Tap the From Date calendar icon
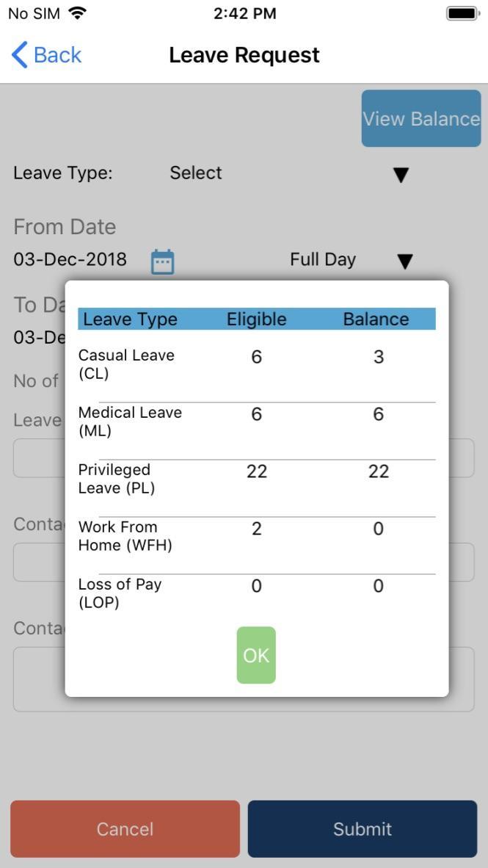 [x=163, y=261]
